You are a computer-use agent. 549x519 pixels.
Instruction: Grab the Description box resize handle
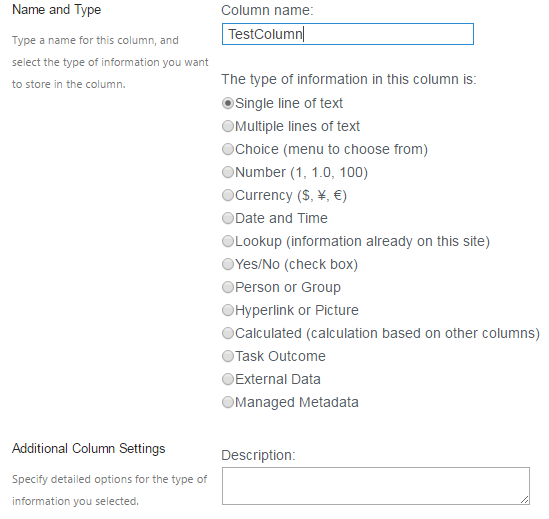click(x=524, y=500)
